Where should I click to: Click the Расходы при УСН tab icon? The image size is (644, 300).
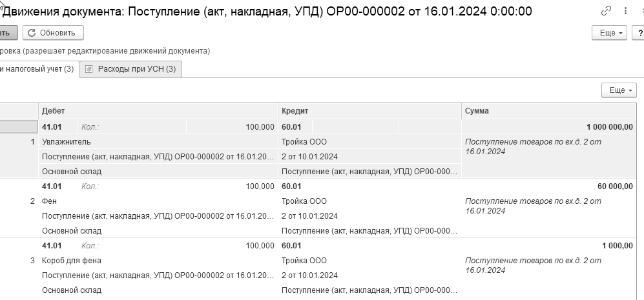(88, 69)
